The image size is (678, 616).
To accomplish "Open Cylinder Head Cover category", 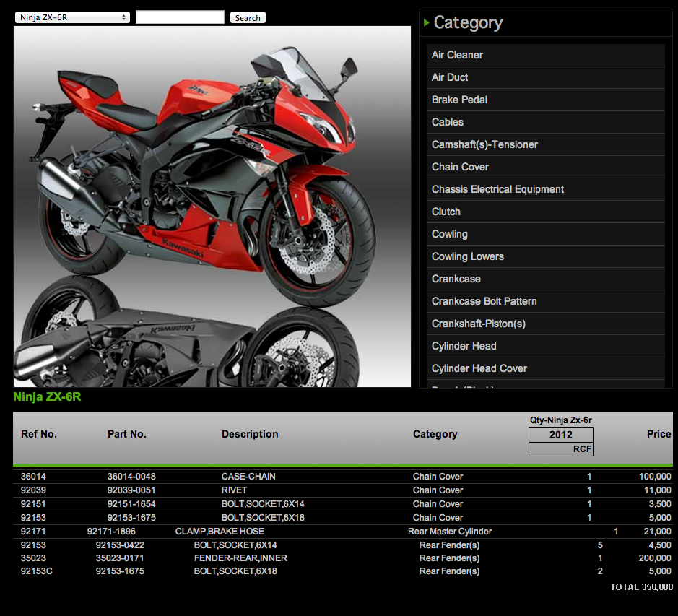I will click(545, 368).
